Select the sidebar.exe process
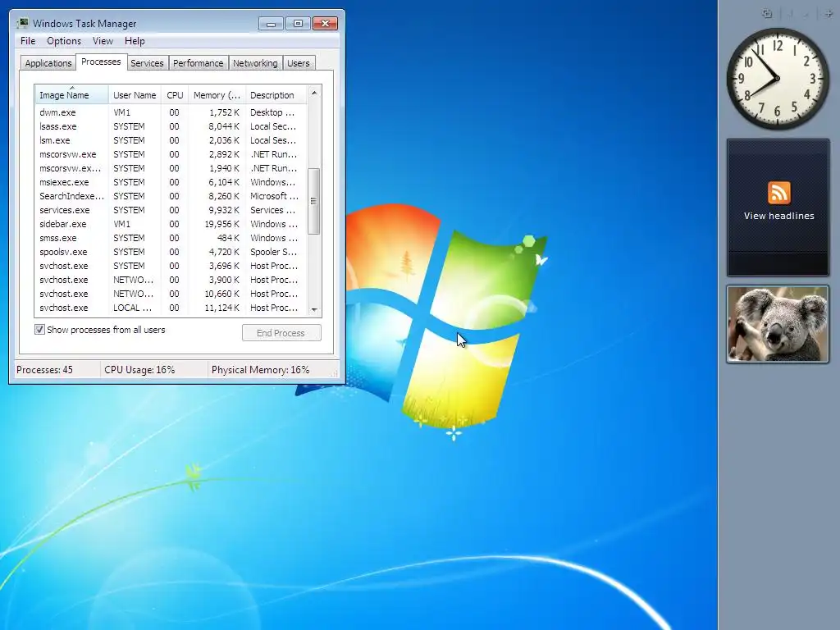Image resolution: width=840 pixels, height=630 pixels. [171, 224]
